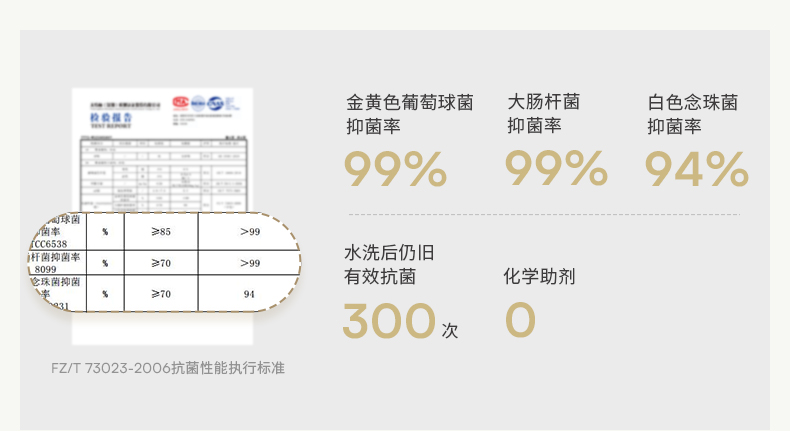790x431 pixels.
Task: Click the red certification logo on report
Action: pos(181,102)
